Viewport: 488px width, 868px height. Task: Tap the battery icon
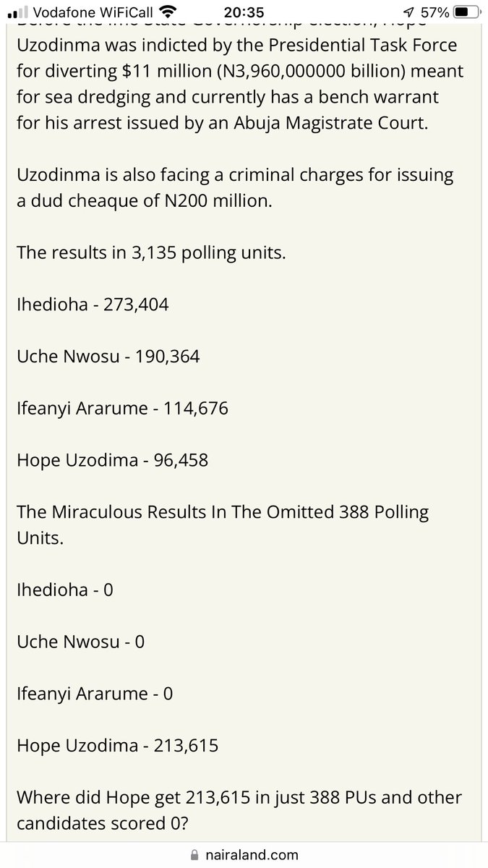tap(465, 12)
